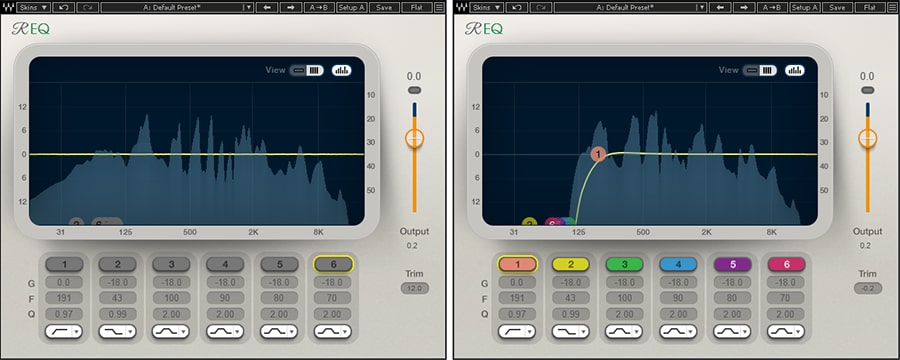Click Flat button in left plugin toolbar
Viewport: 900px width, 360px height.
point(417,7)
